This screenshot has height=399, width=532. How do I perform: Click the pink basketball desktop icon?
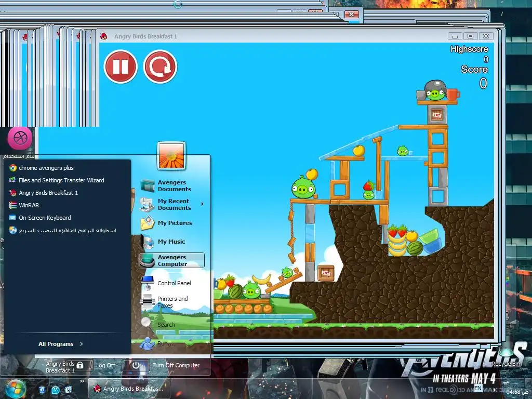point(20,138)
